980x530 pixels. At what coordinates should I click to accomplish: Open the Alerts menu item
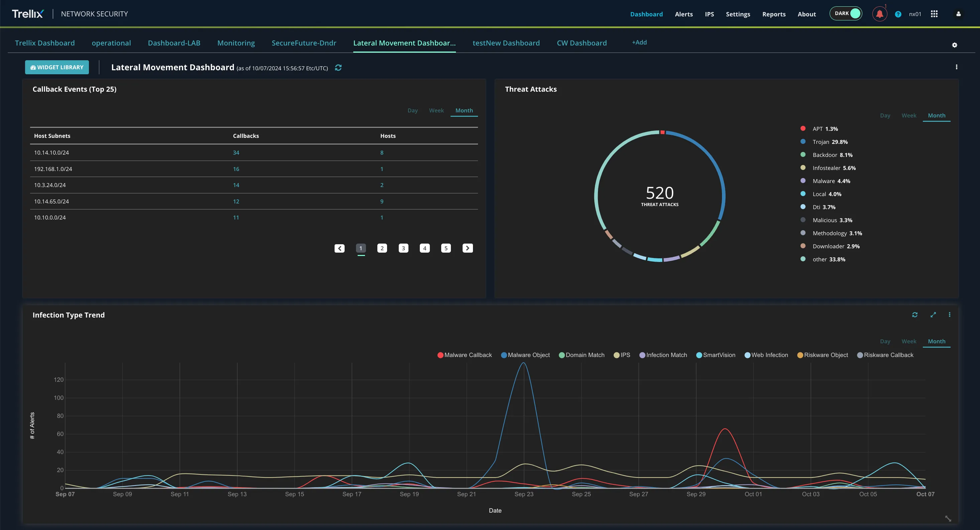tap(684, 14)
